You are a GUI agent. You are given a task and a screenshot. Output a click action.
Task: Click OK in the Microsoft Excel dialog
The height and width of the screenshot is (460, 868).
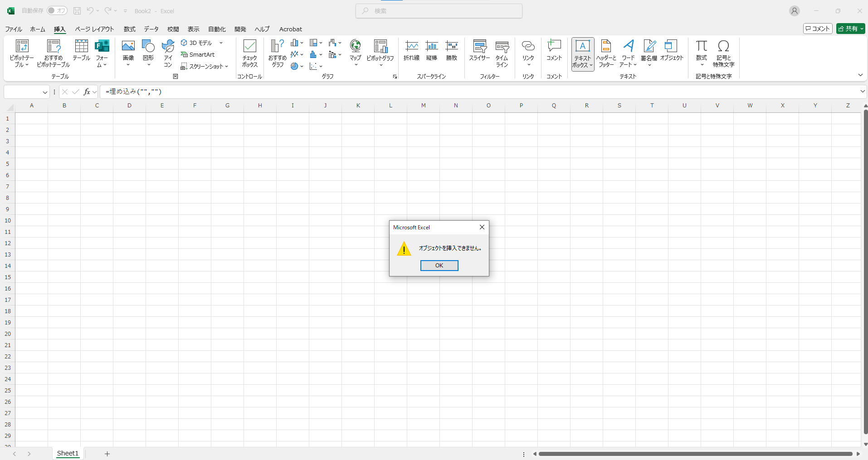[439, 266]
